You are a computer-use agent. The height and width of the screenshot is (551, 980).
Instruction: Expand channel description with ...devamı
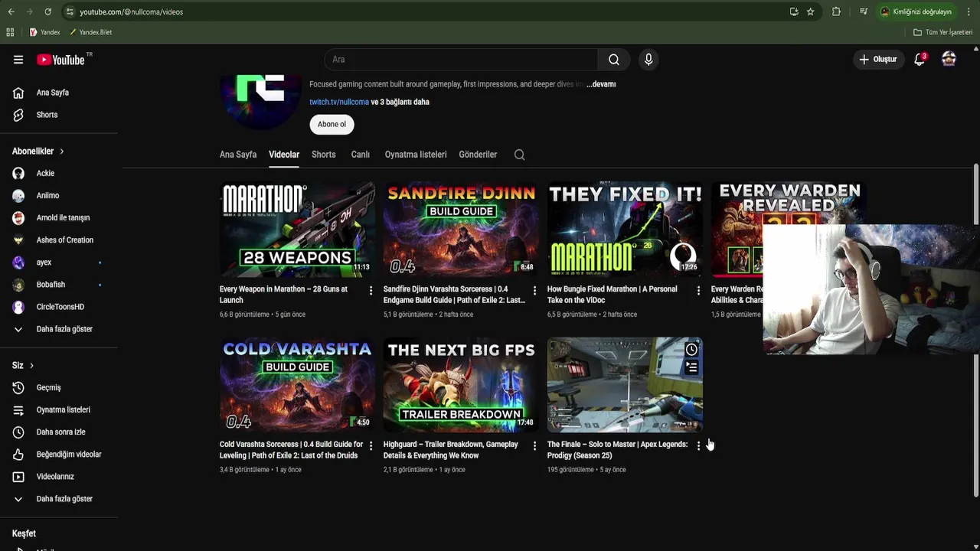[601, 84]
